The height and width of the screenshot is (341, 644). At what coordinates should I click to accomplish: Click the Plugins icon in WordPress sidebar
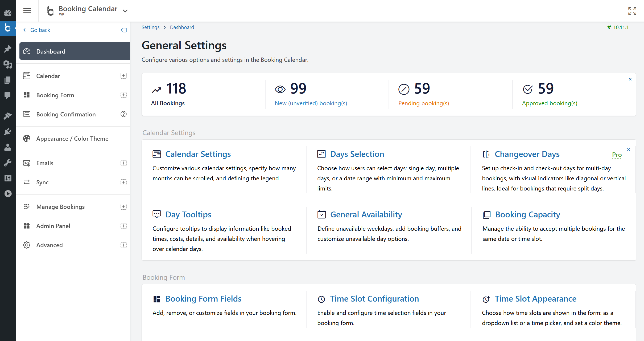tap(8, 131)
